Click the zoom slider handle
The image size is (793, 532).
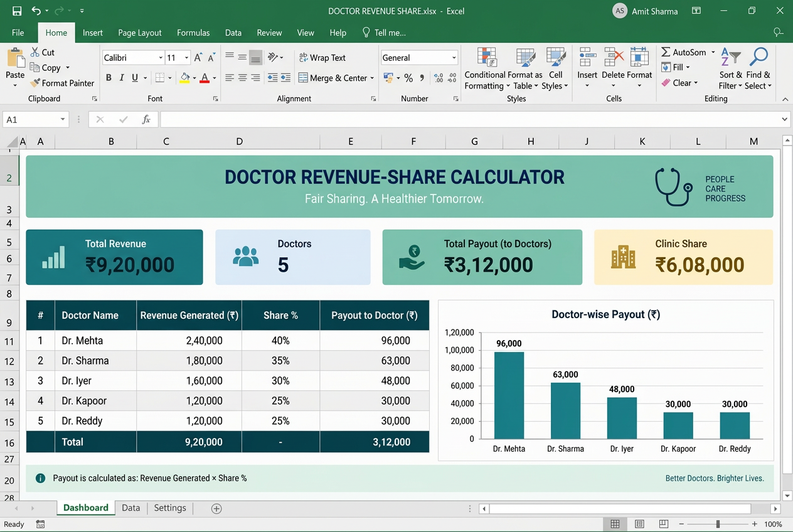(718, 524)
